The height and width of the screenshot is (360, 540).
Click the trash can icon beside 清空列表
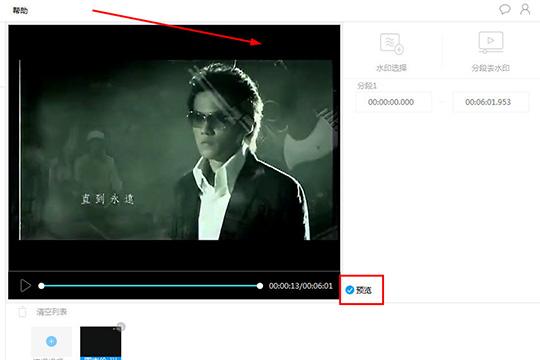point(22,312)
